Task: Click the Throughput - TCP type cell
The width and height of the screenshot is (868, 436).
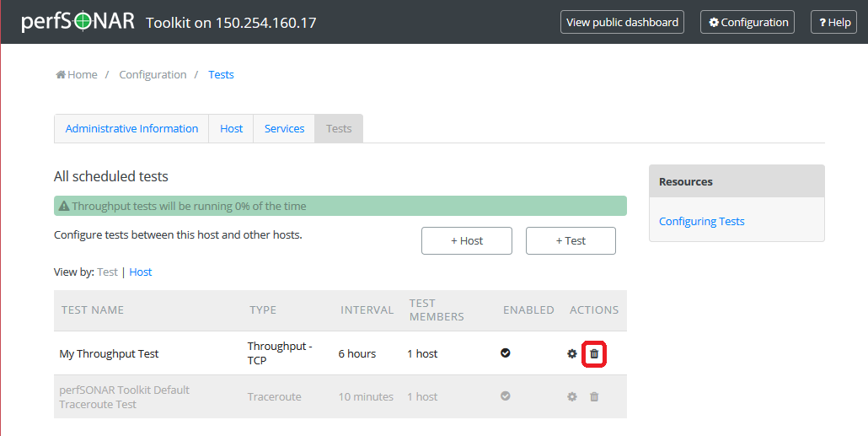Action: pyautogui.click(x=280, y=353)
